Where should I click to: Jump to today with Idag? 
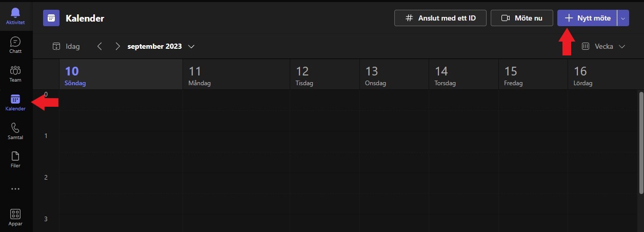point(67,46)
